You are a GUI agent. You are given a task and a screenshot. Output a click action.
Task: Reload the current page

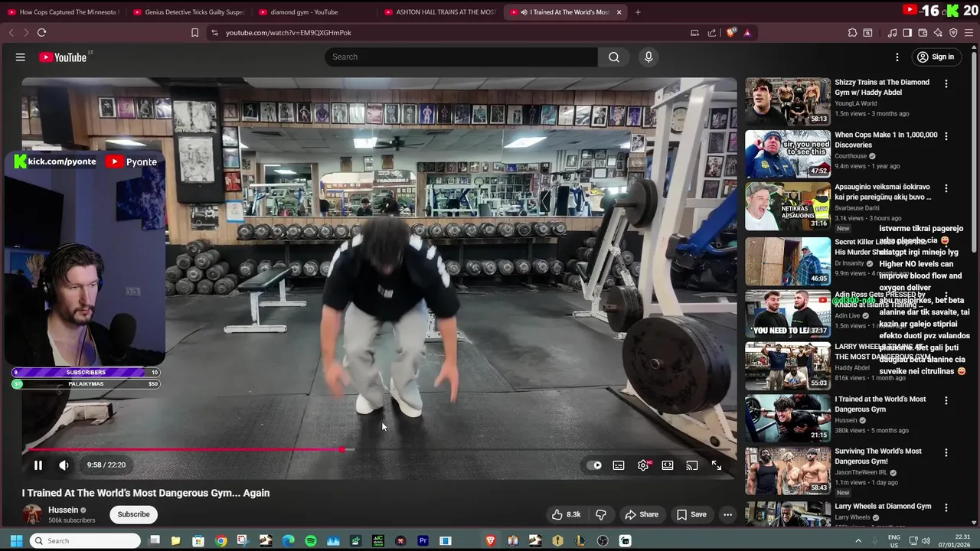tap(41, 33)
